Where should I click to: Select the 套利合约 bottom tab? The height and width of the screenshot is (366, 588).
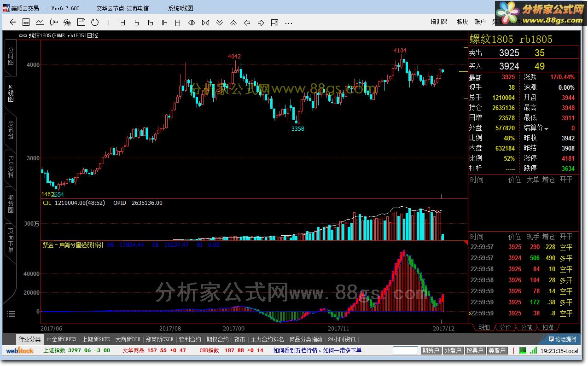pos(190,339)
